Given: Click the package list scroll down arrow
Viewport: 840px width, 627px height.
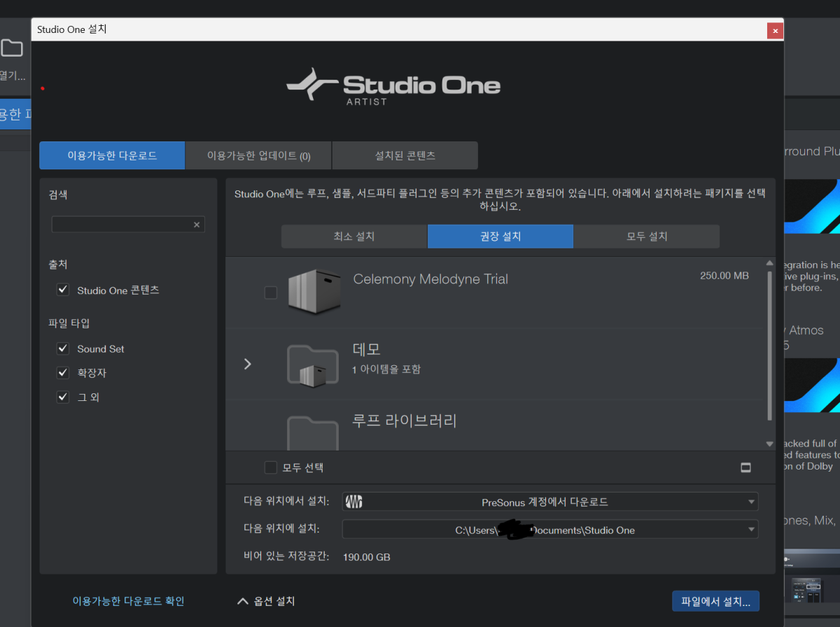Looking at the screenshot, I should [x=770, y=444].
